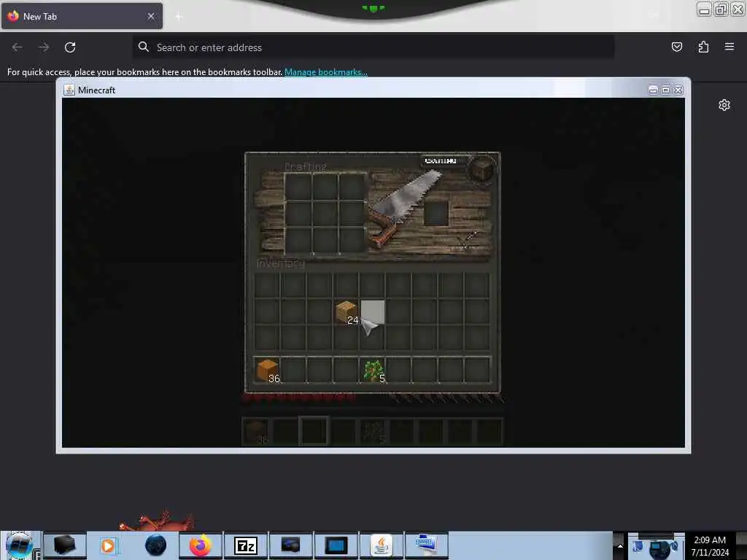Click the top-middle crafting grid slot

[x=325, y=187]
